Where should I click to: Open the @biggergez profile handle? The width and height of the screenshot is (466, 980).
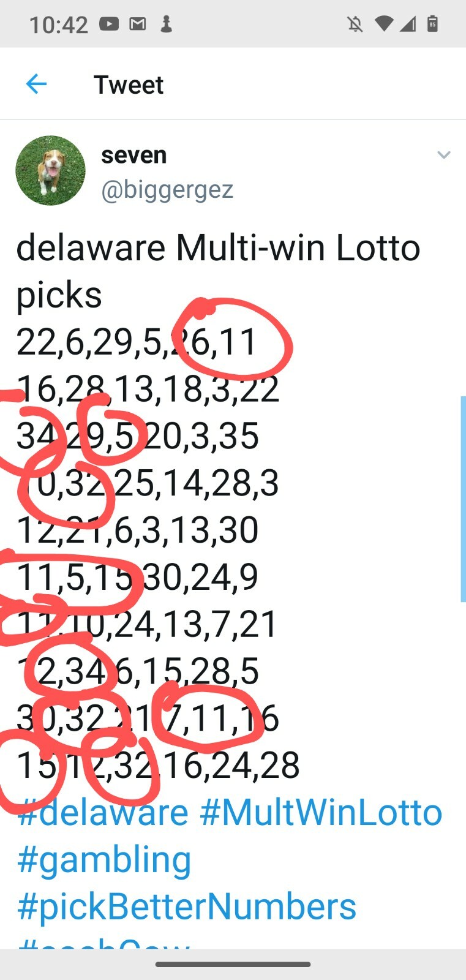[167, 190]
